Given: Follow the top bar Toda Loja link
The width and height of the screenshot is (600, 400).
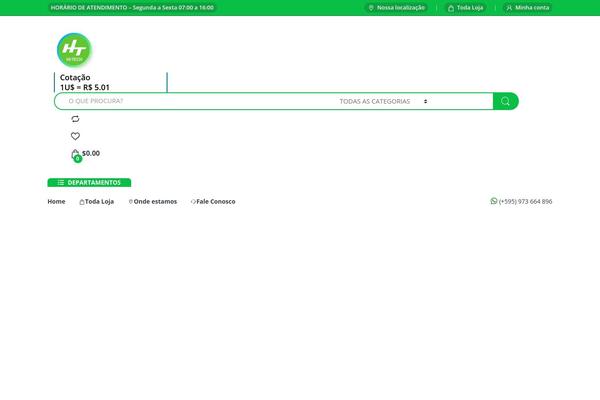Looking at the screenshot, I should tap(470, 8).
